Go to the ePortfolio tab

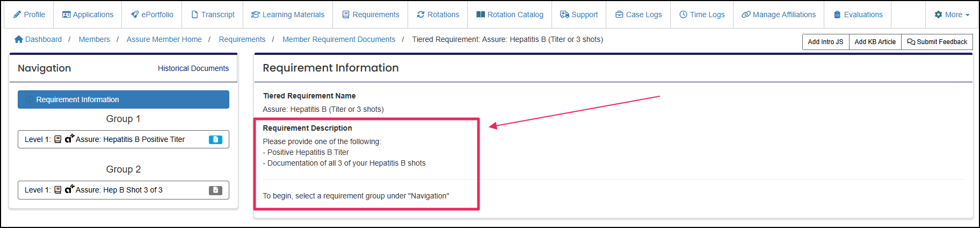[x=152, y=15]
